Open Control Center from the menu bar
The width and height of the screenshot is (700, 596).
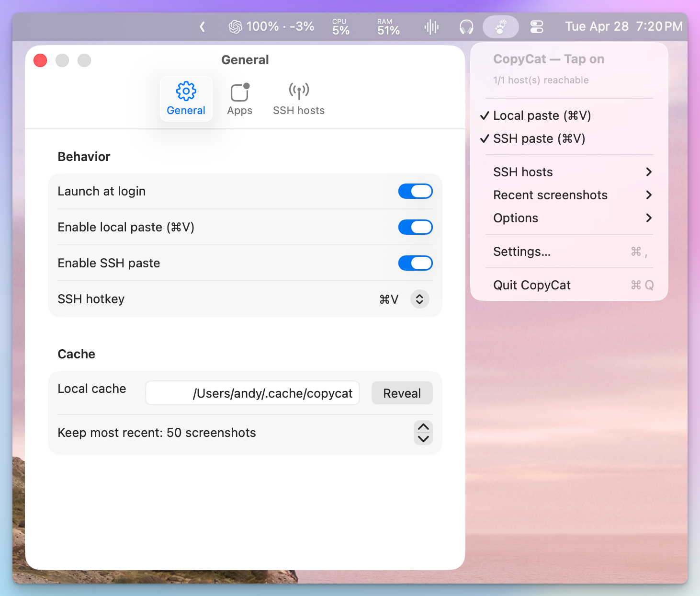537,27
